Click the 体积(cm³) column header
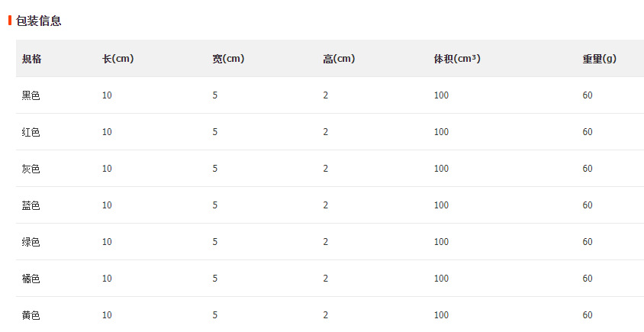 [x=456, y=59]
